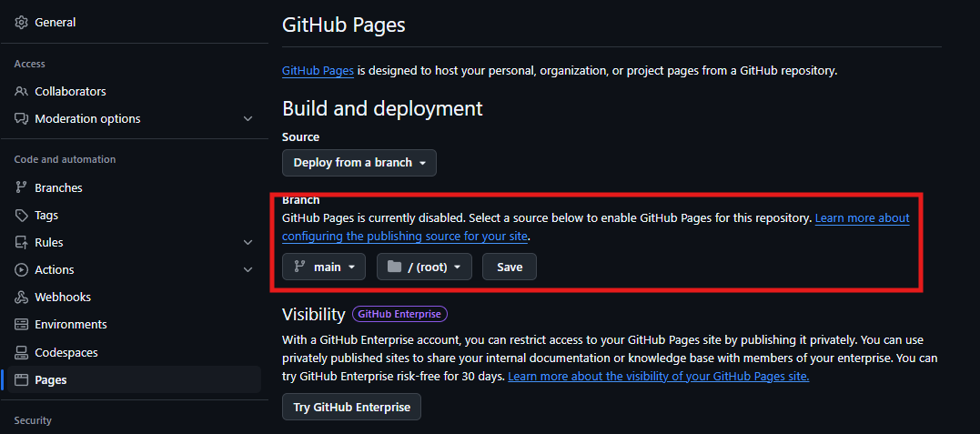Click the Security section label
Viewport: 980px width, 434px height.
(33, 421)
